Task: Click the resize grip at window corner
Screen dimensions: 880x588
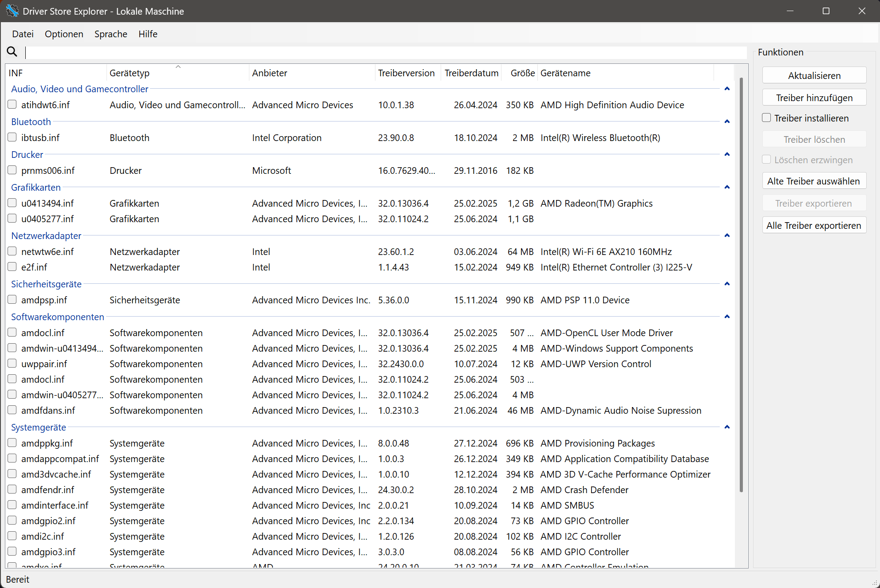Action: coord(875,583)
